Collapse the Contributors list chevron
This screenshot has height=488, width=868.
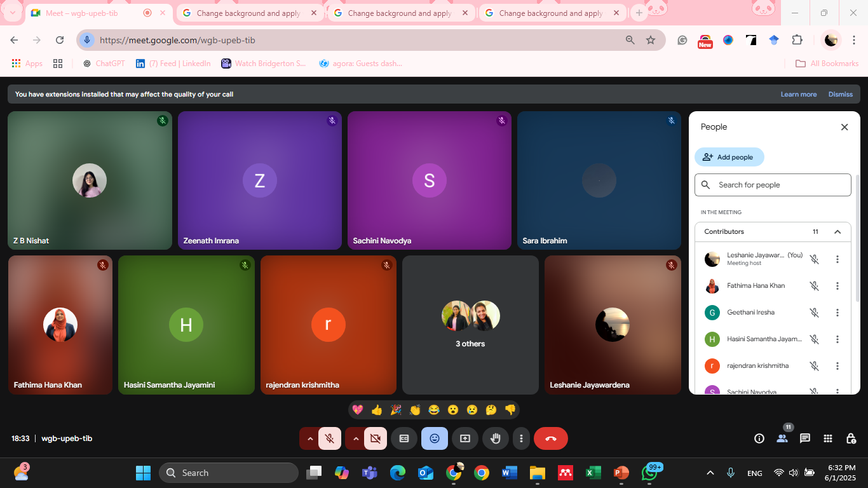(837, 232)
